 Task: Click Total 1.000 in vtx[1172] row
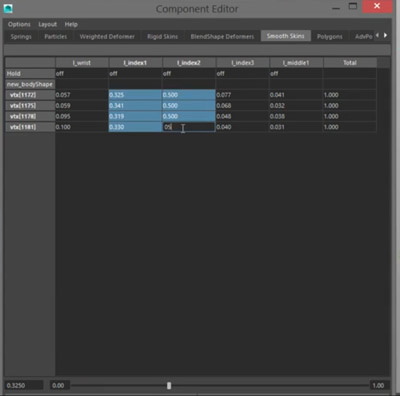350,95
